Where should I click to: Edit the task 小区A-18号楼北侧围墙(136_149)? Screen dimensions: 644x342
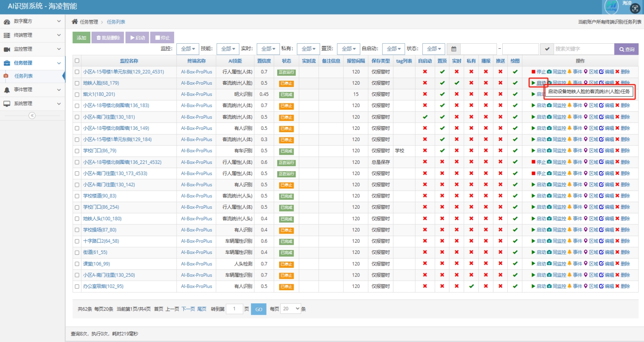point(606,128)
